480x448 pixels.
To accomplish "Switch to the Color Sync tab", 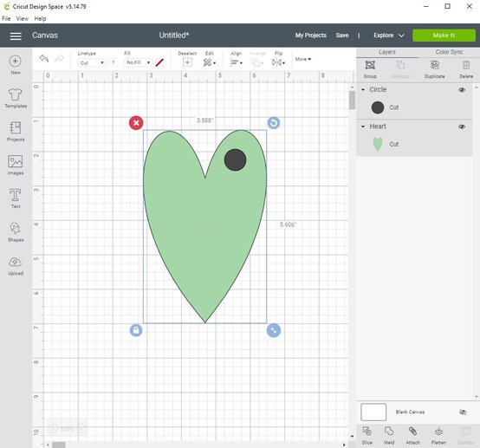I will click(x=449, y=52).
